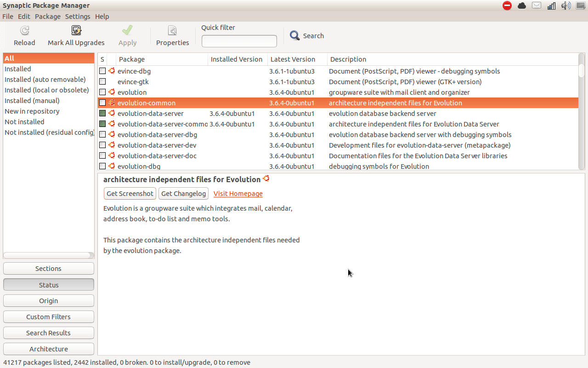The image size is (588, 368).
Task: Switch to Sections filter view
Action: [x=49, y=269]
